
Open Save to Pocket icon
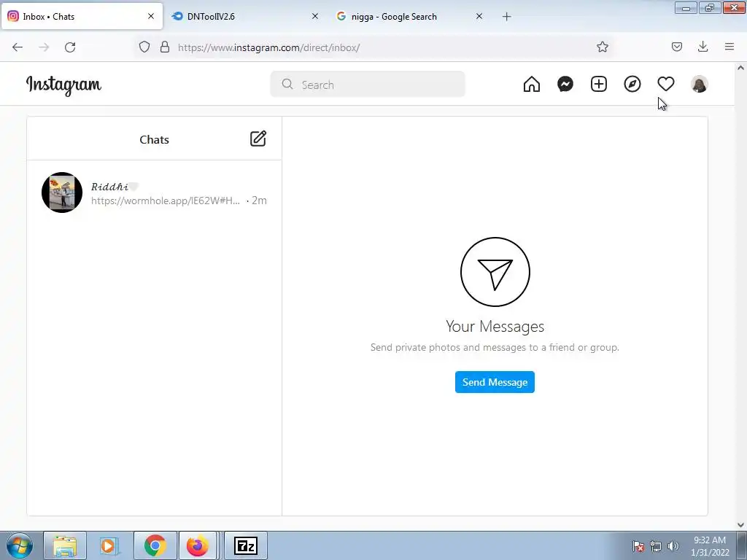(x=677, y=47)
